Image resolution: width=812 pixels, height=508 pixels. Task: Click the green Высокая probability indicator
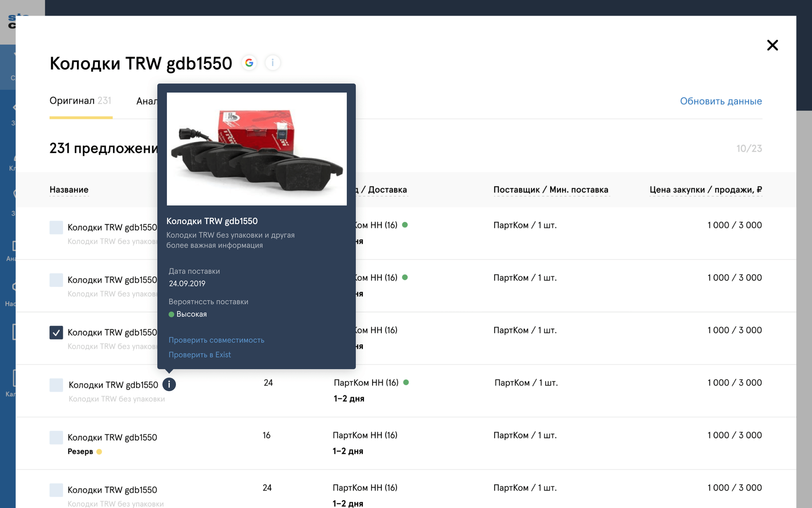[x=171, y=314]
